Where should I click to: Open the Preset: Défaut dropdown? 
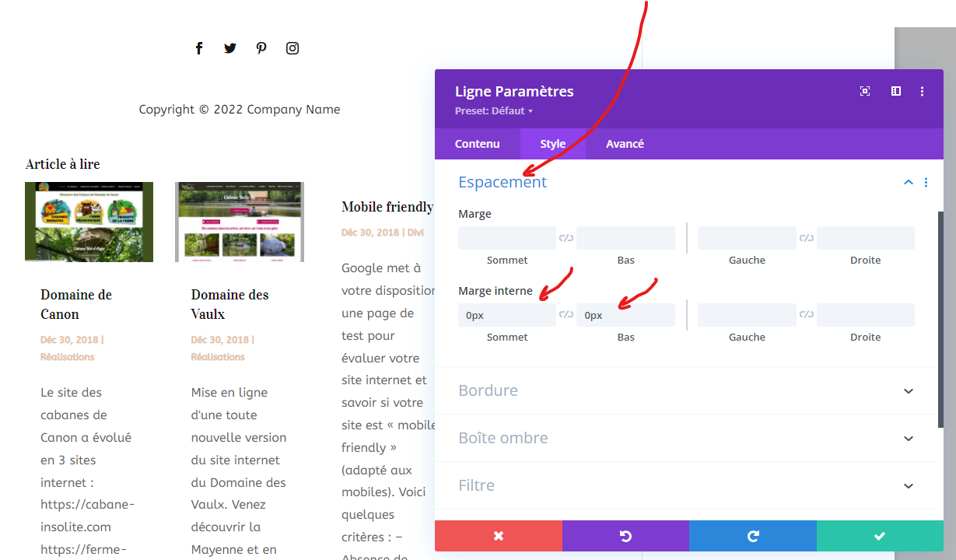point(494,111)
